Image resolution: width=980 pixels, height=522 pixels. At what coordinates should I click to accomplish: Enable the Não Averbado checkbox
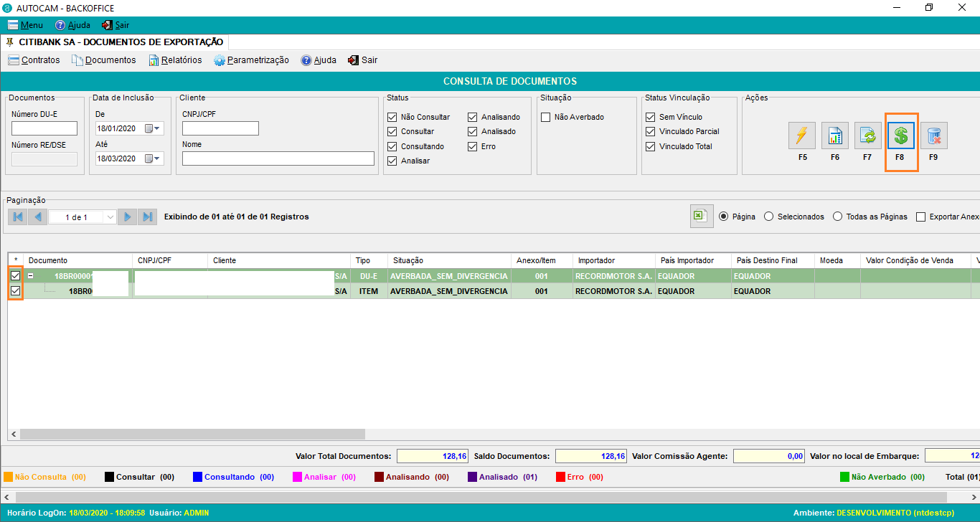click(x=545, y=117)
